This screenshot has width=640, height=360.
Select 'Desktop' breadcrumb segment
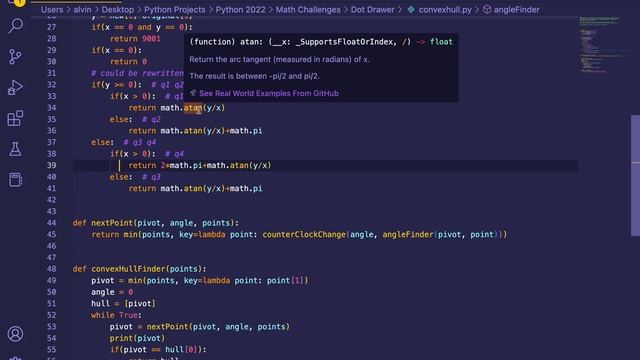[118, 9]
